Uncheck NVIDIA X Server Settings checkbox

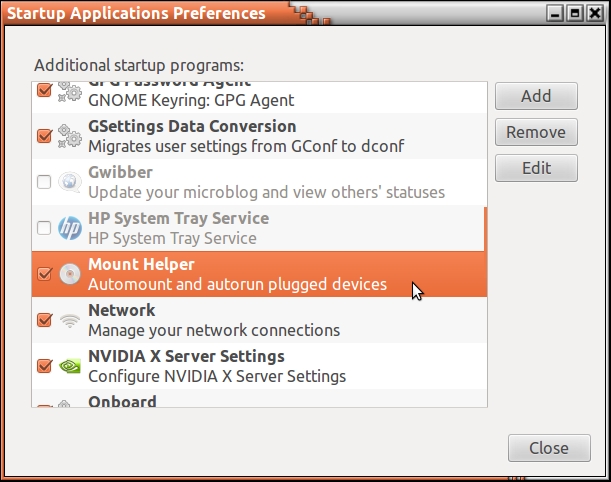pos(44,366)
